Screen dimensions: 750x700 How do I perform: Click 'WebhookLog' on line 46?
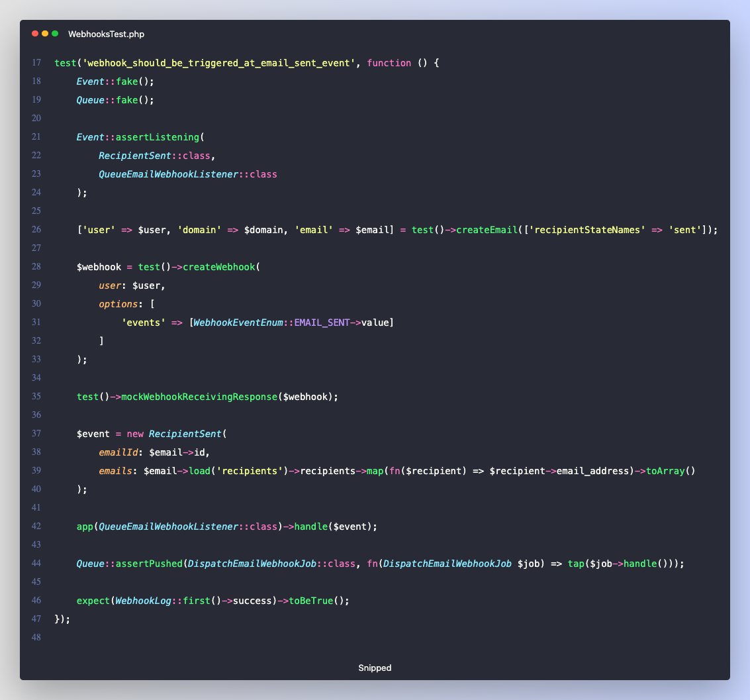click(x=143, y=601)
